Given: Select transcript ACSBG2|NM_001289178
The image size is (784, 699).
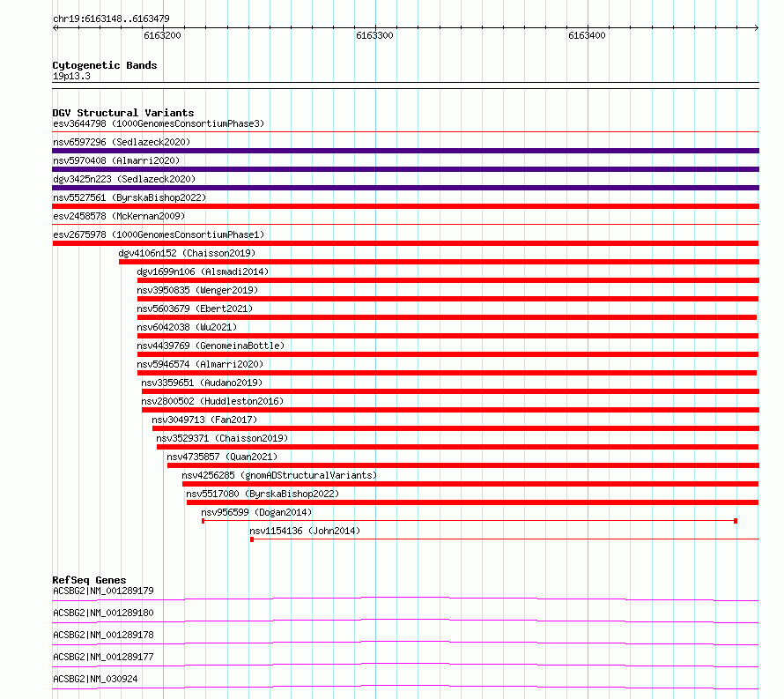Looking at the screenshot, I should 103,635.
